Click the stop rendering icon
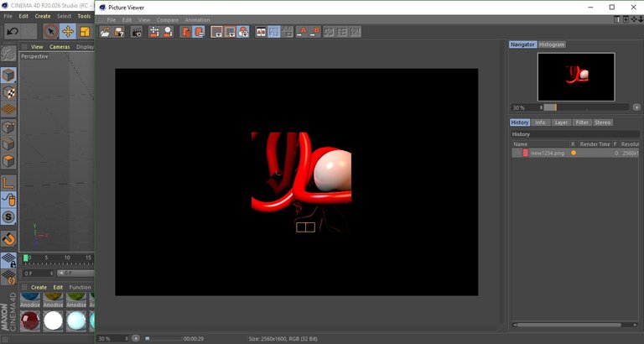644x344 pixels. (154, 32)
